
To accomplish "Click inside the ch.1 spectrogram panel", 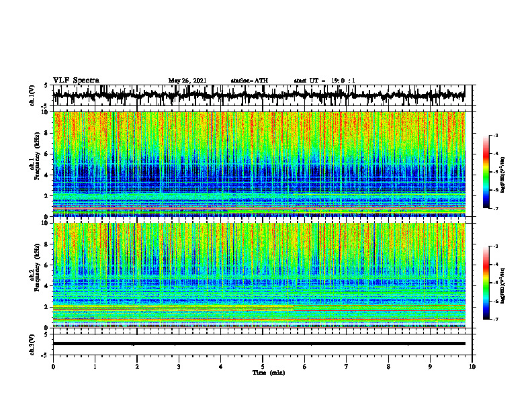I will pos(259,164).
